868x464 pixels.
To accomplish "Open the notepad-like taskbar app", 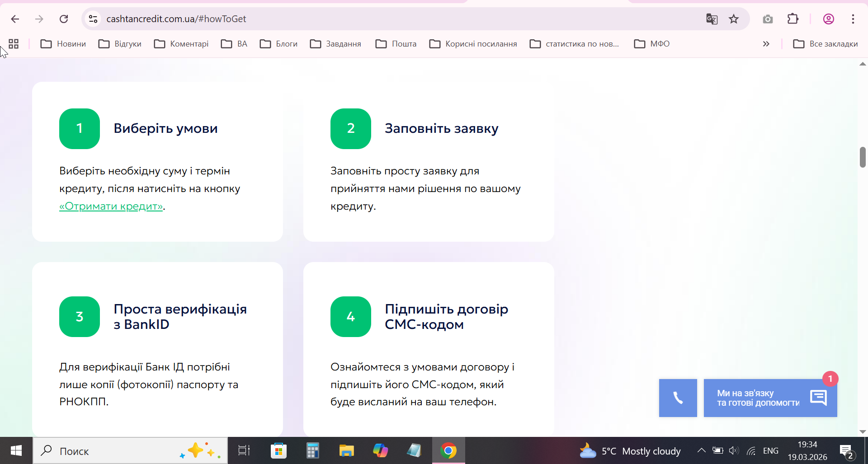I will (x=414, y=450).
